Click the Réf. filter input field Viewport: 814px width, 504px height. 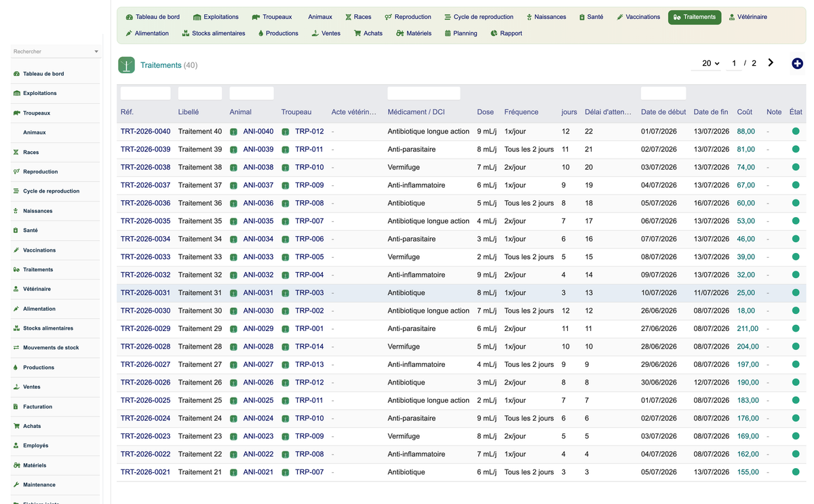[x=146, y=93]
